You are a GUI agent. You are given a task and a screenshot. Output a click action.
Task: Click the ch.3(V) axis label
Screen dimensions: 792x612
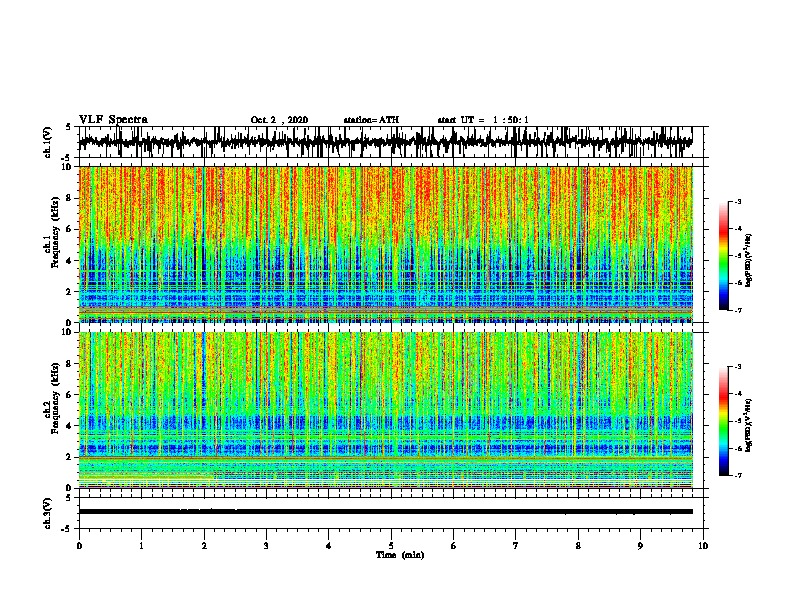[48, 513]
